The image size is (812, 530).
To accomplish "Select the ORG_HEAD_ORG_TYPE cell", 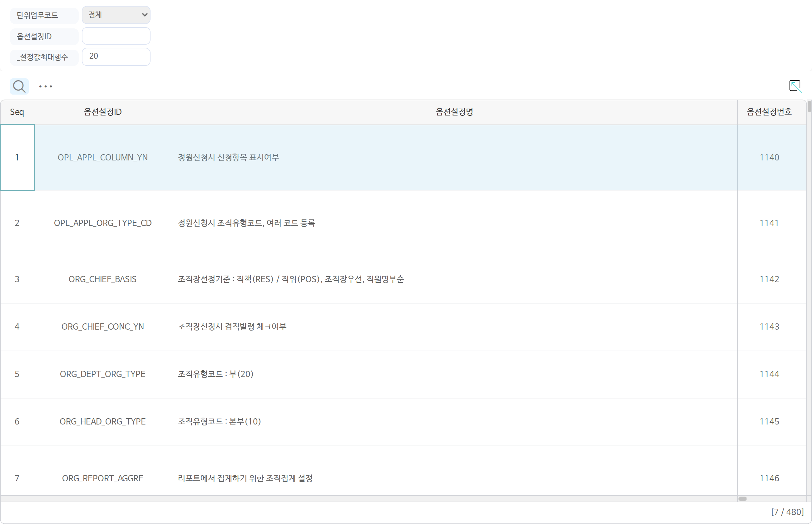I will pyautogui.click(x=103, y=422).
